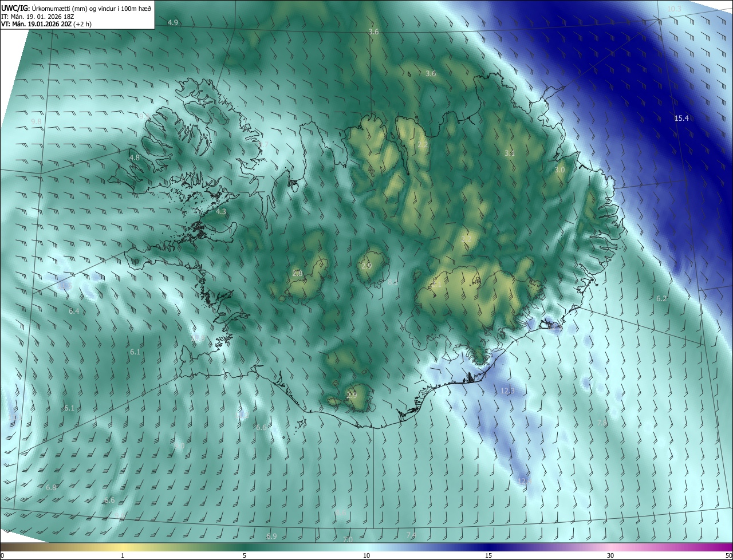Click the 2.8 value label on the map
The height and width of the screenshot is (560, 733).
pyautogui.click(x=297, y=273)
